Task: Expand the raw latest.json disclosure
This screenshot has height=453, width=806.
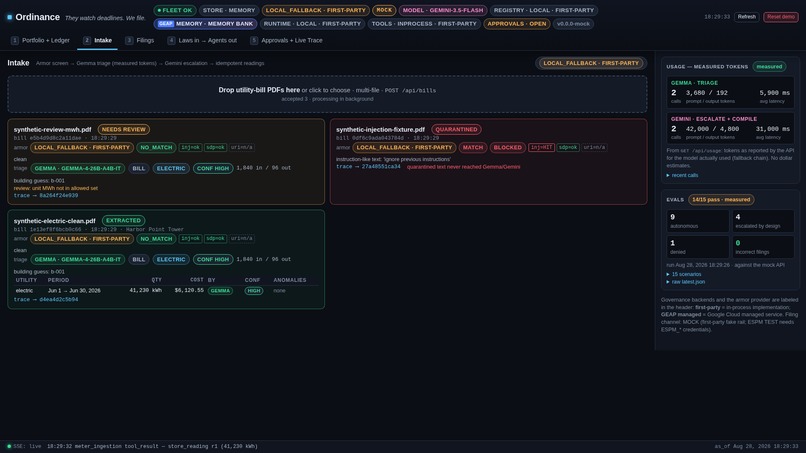Action: 686,282
